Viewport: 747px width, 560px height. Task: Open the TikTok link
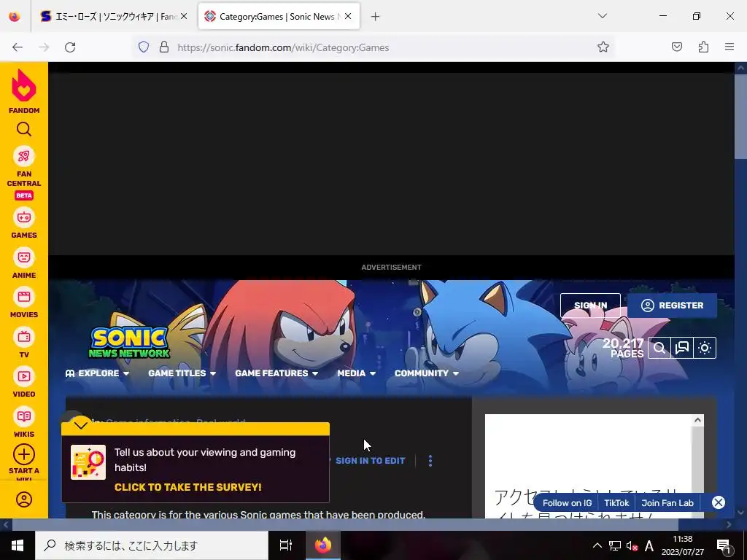click(616, 503)
